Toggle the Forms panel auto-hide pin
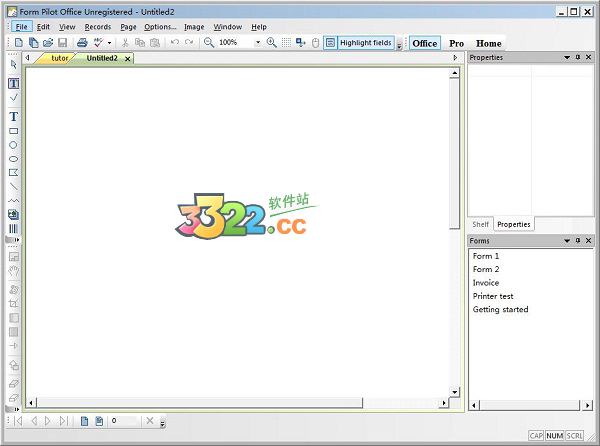Viewport: 600px width, 446px height. (578, 240)
